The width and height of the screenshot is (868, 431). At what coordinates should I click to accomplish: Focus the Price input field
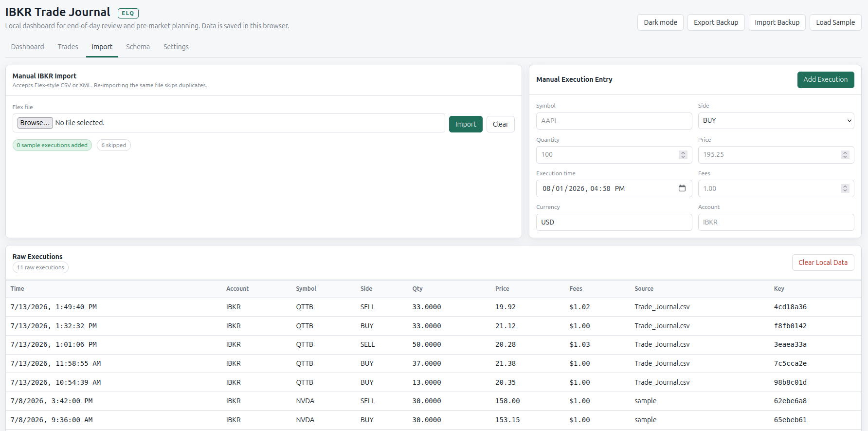pos(776,155)
